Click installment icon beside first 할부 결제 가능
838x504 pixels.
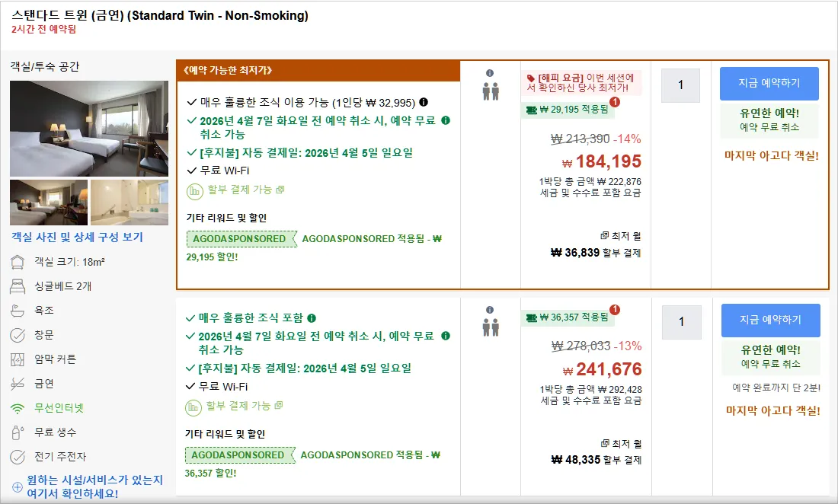[x=194, y=190]
